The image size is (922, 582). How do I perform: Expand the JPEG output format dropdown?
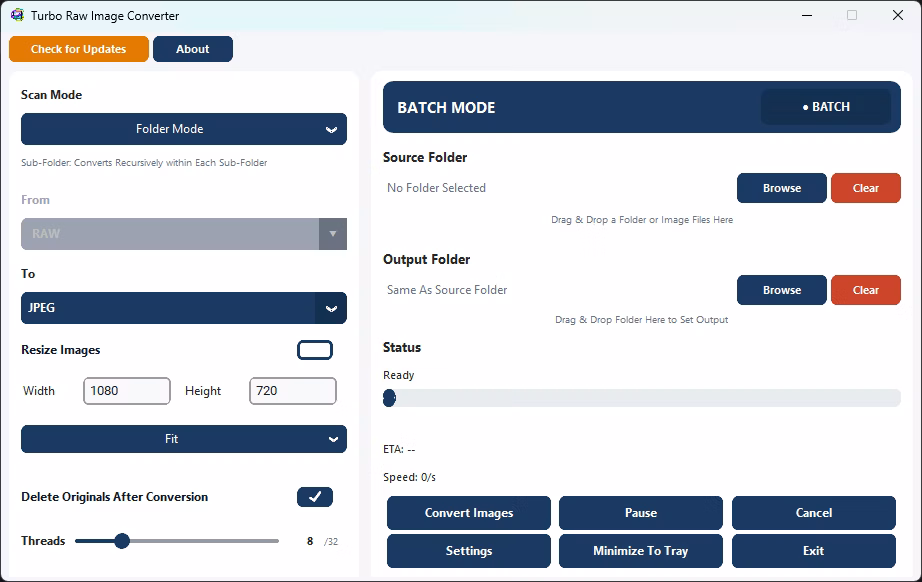point(184,308)
